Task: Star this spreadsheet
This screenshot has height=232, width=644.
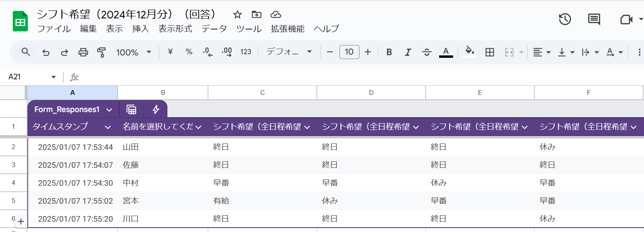Action: (x=238, y=15)
